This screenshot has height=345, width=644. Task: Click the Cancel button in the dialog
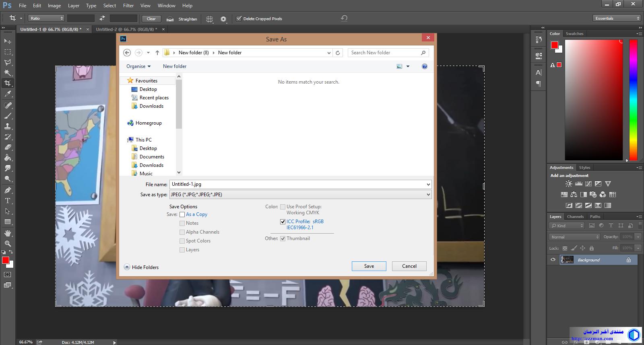tap(409, 266)
